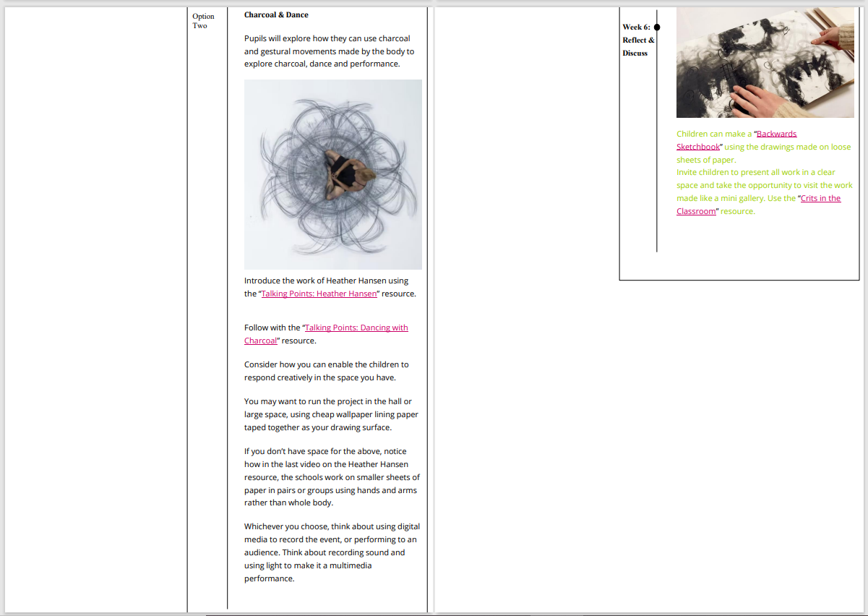
Task: Click the 'Follow with the' text line
Action: pos(272,328)
